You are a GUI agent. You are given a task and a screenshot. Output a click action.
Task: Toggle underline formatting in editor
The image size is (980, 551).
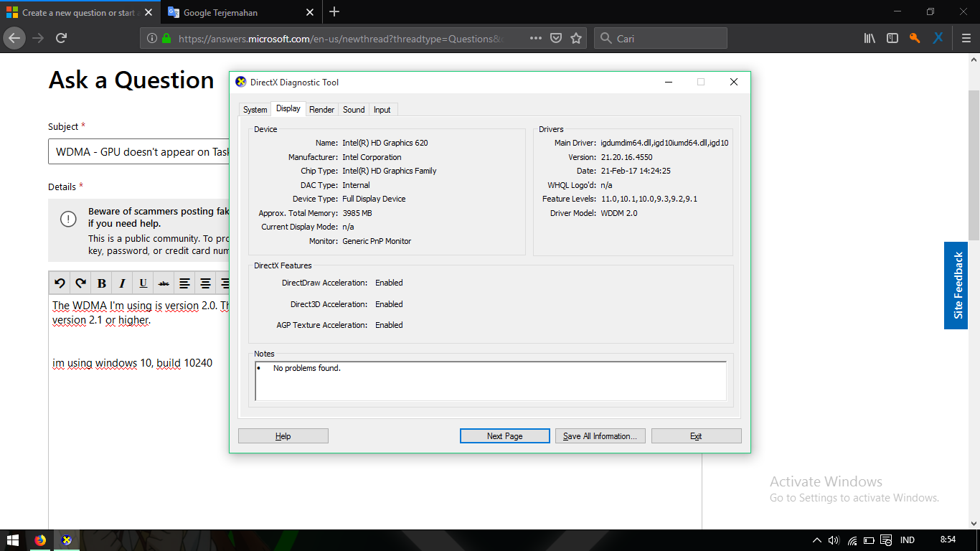click(143, 283)
